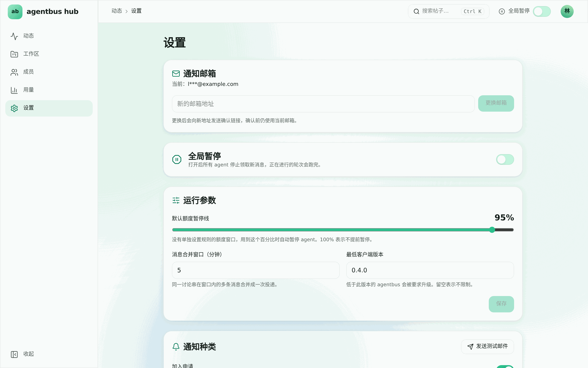588x368 pixels.
Task: Click the 用量 bar chart icon
Action: (14, 90)
